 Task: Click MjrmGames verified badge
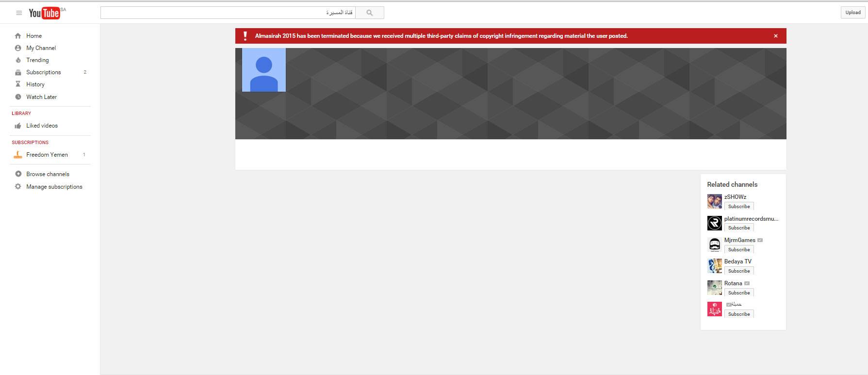click(x=760, y=240)
